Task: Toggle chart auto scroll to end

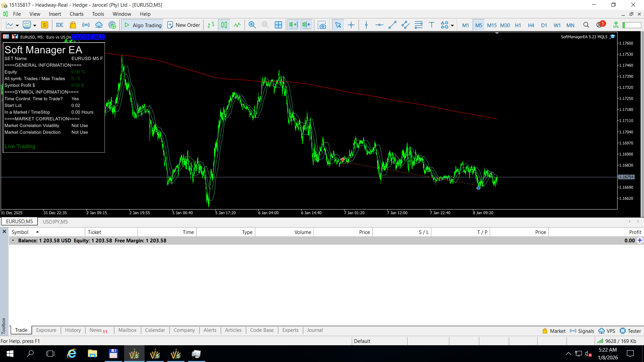Action: click(x=293, y=25)
